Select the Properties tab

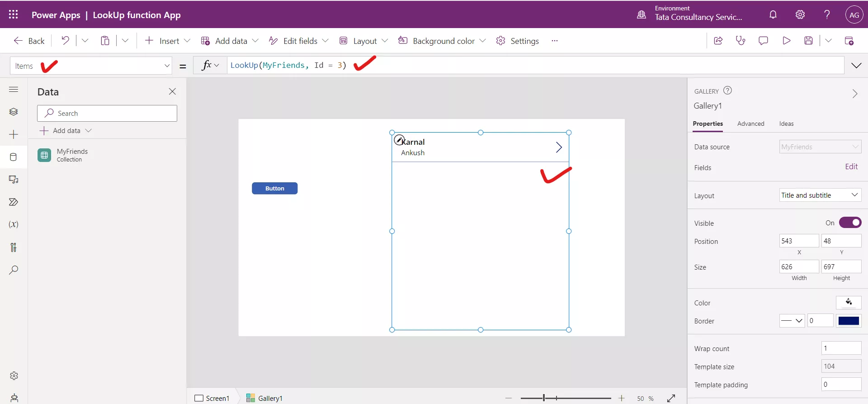click(708, 124)
